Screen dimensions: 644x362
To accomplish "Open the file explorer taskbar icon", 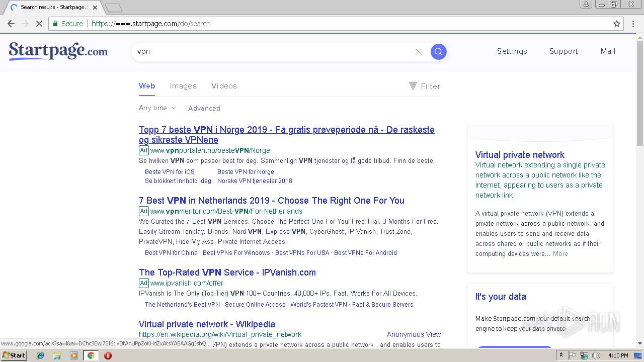I will (57, 355).
